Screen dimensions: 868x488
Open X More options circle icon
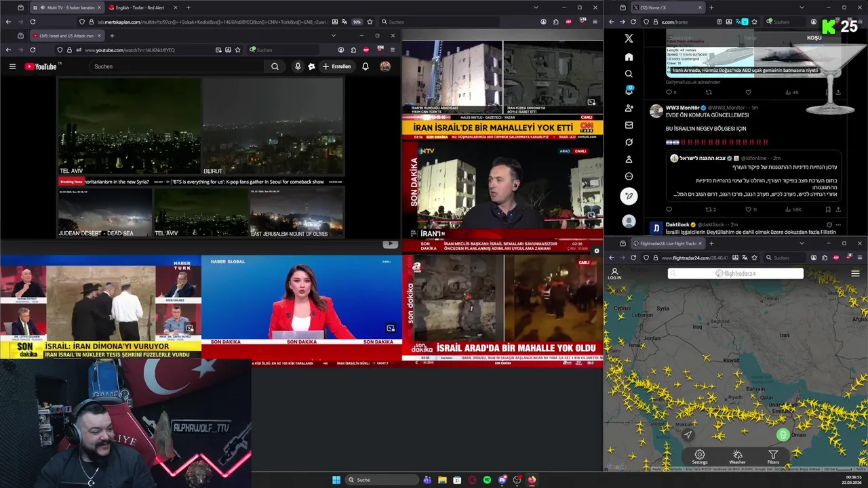click(x=629, y=176)
